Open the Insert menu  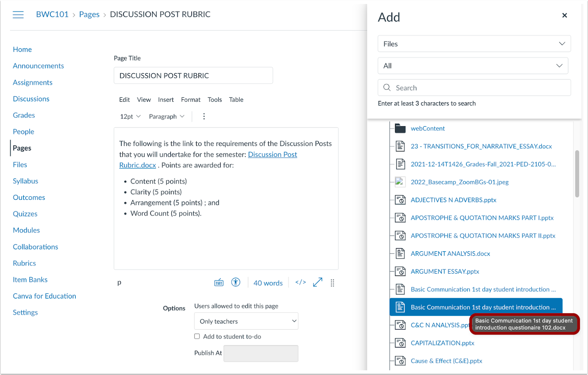point(166,100)
